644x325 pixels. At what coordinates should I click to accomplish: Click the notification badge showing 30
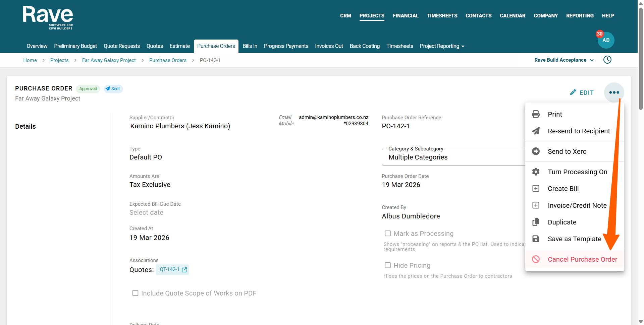click(x=599, y=34)
